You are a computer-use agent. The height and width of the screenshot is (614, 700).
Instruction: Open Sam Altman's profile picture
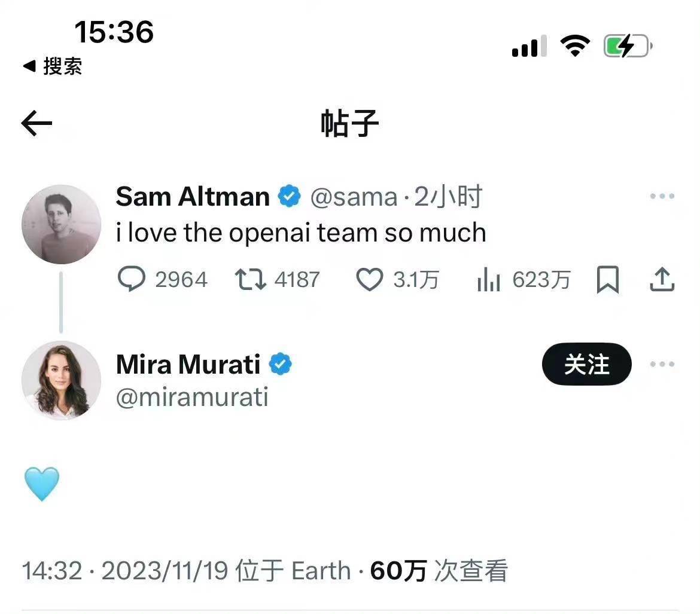61,224
